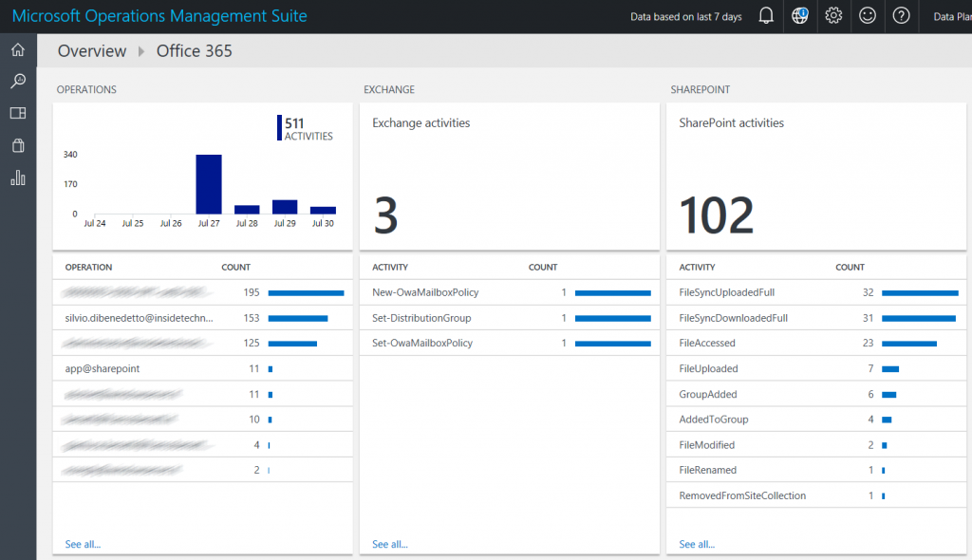Image resolution: width=972 pixels, height=560 pixels.
Task: Click the Activity header in the SharePoint list
Action: (x=697, y=268)
